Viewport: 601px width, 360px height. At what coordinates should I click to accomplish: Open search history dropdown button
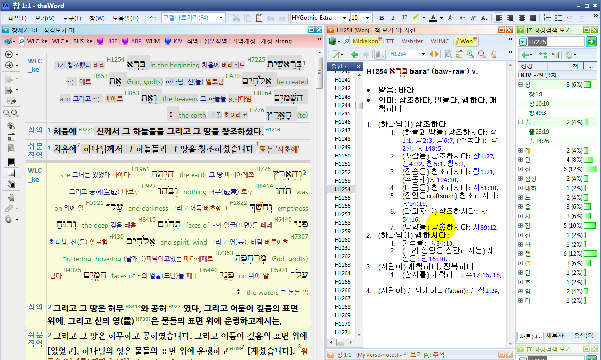click(523, 41)
